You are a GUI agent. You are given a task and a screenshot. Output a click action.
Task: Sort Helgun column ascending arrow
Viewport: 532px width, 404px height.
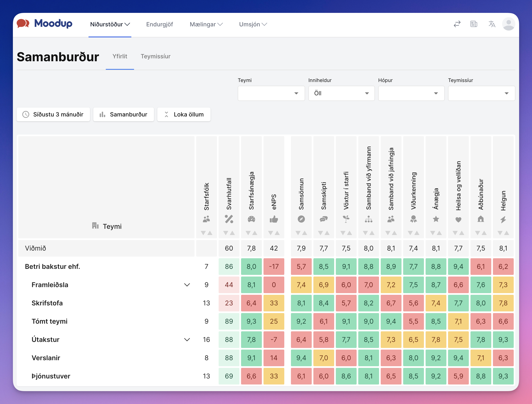pyautogui.click(x=506, y=233)
